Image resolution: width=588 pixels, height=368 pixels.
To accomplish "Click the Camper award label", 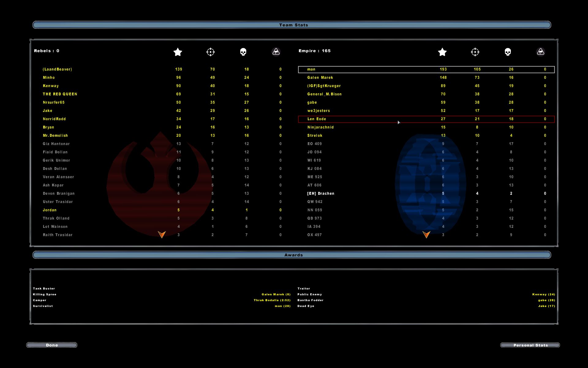I will click(40, 300).
